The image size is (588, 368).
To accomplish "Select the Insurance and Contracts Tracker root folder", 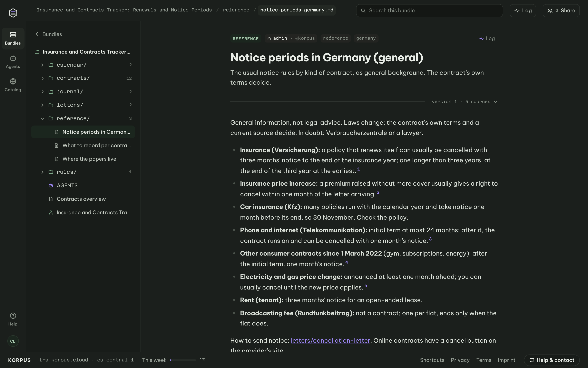I will tap(83, 52).
